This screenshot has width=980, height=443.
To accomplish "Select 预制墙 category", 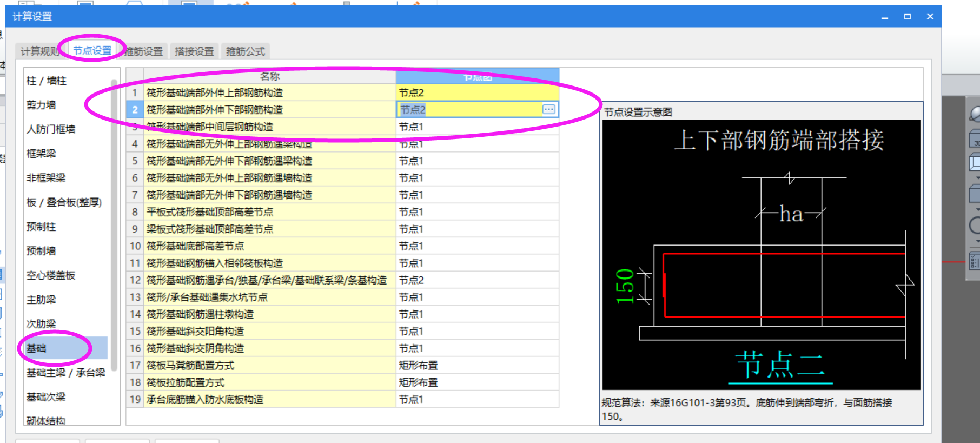I will coord(41,251).
